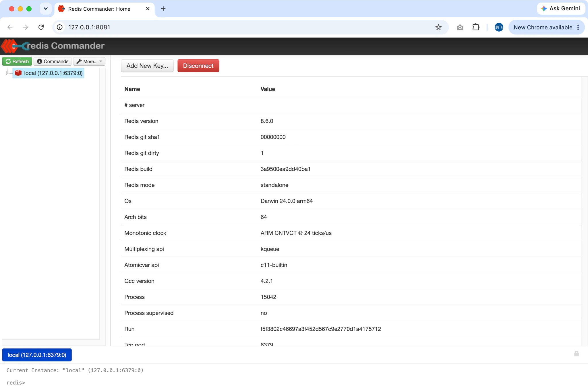The height and width of the screenshot is (389, 588).
Task: Click the Redis git sha1 value 00000000
Action: (273, 137)
